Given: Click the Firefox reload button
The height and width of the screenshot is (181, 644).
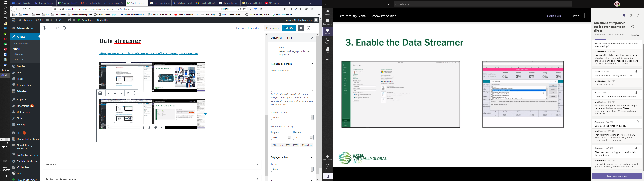Looking at the screenshot, I should (25, 9).
